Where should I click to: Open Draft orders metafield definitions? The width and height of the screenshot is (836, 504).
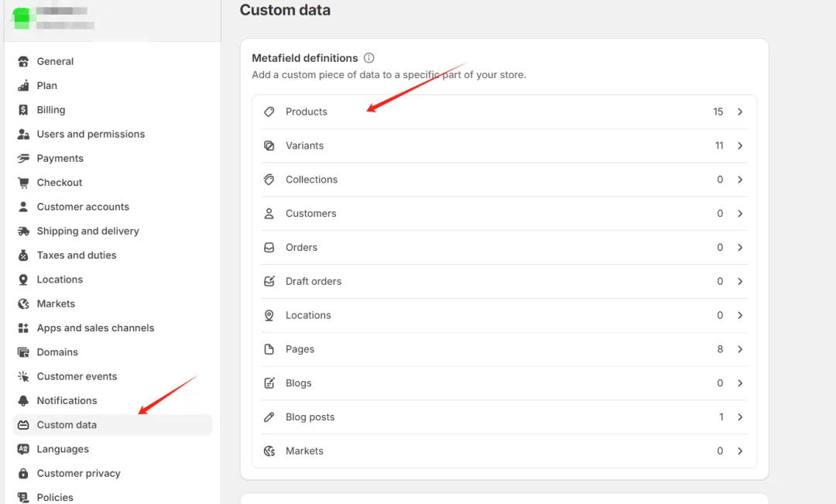[x=313, y=282]
